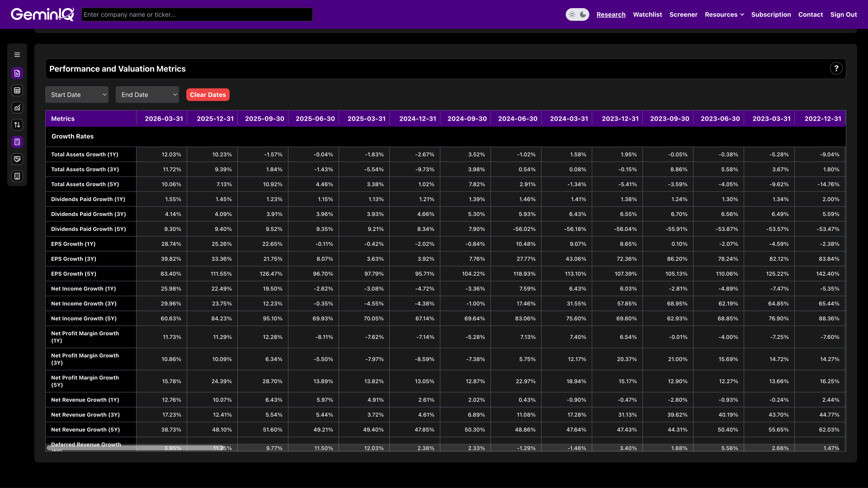Select the Net Revenue Growth (5Y) row label
This screenshot has height=488, width=868.
tap(85, 429)
